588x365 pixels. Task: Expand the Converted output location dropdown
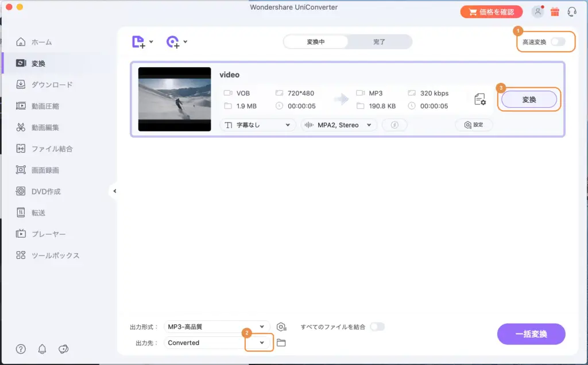tap(259, 343)
